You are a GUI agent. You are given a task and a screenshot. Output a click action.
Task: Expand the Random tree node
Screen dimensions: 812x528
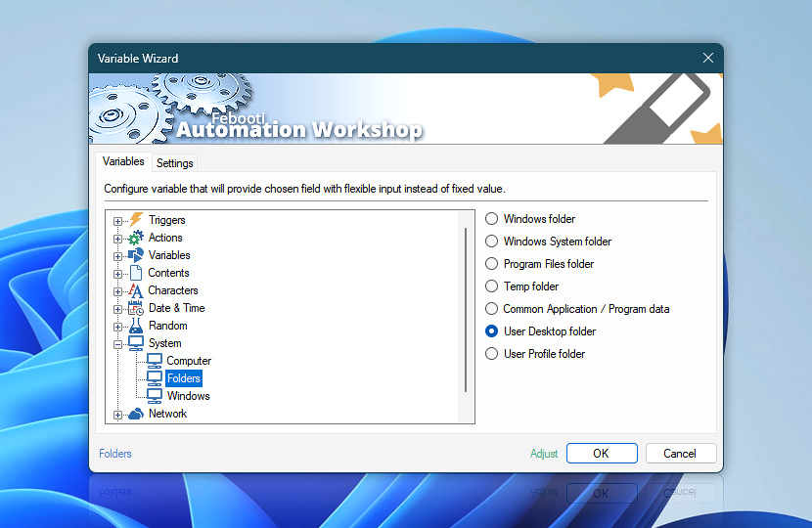coord(117,328)
